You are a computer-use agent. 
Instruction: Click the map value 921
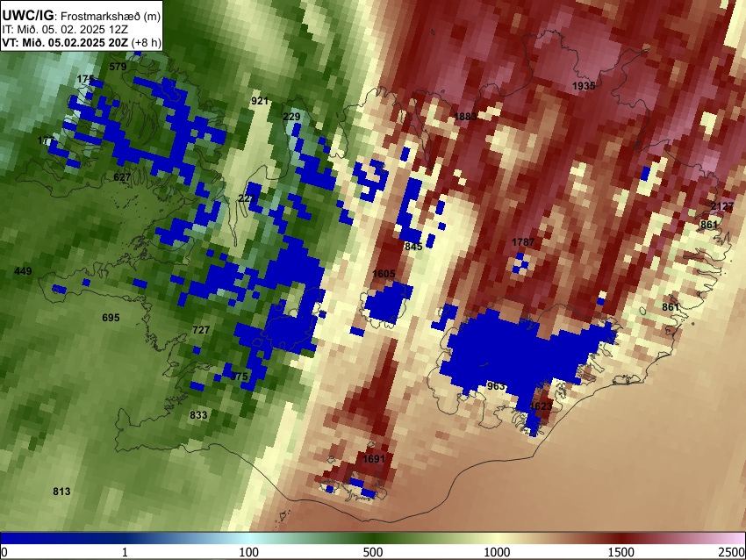(x=259, y=101)
